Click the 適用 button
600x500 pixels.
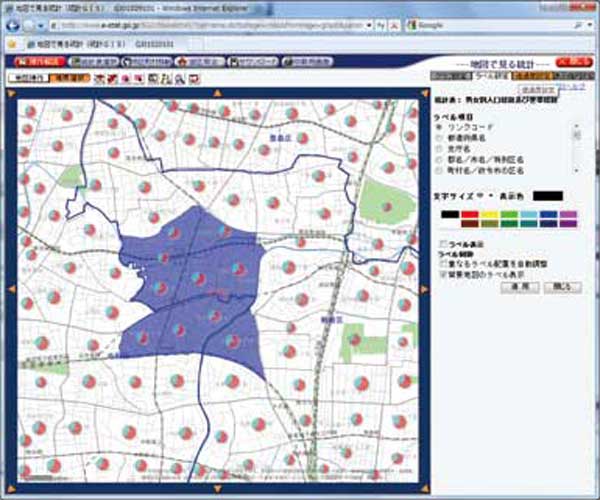point(520,287)
